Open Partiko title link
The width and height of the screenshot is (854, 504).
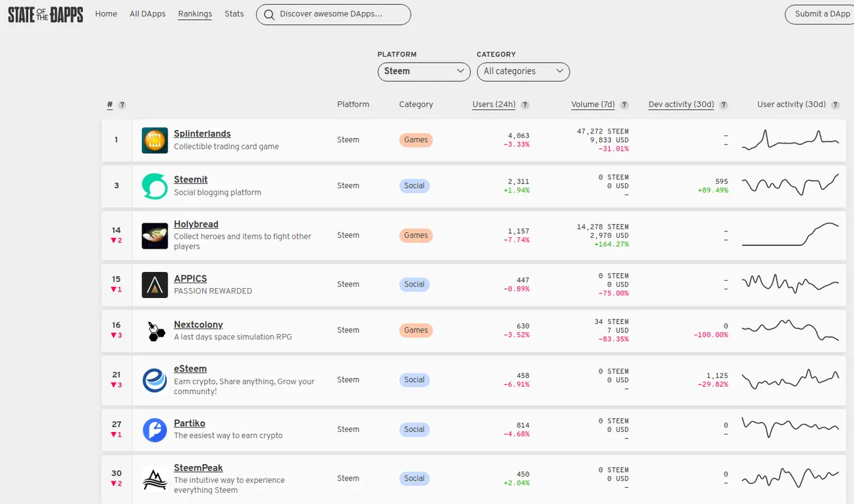pyautogui.click(x=189, y=423)
